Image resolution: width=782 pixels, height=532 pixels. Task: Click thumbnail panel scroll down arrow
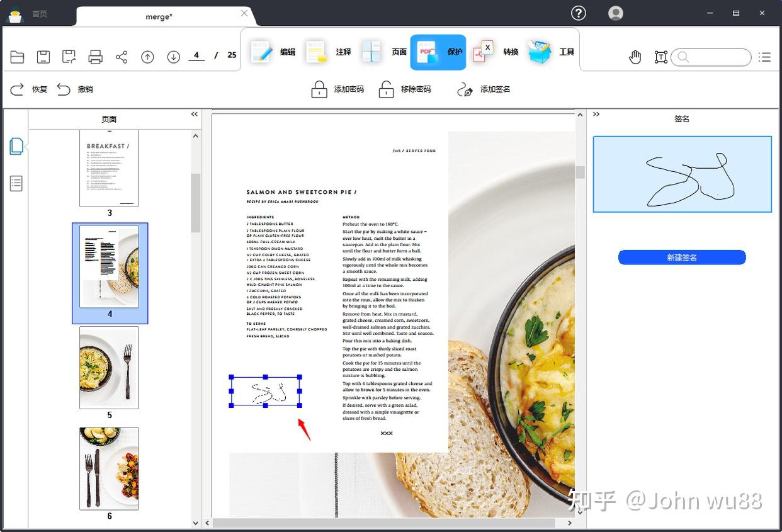pos(196,523)
